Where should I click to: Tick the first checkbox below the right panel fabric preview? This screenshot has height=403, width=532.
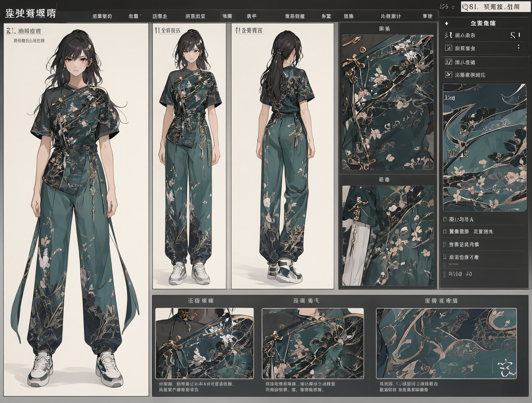click(445, 219)
